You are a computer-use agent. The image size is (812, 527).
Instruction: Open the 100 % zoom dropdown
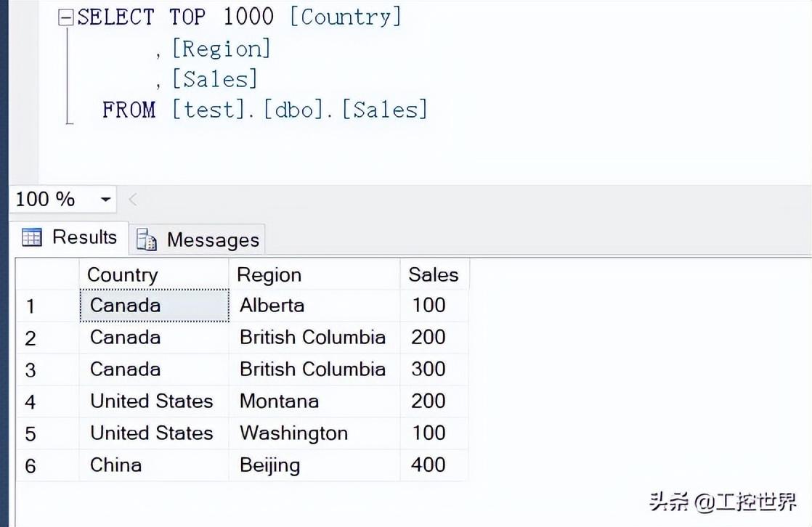106,200
